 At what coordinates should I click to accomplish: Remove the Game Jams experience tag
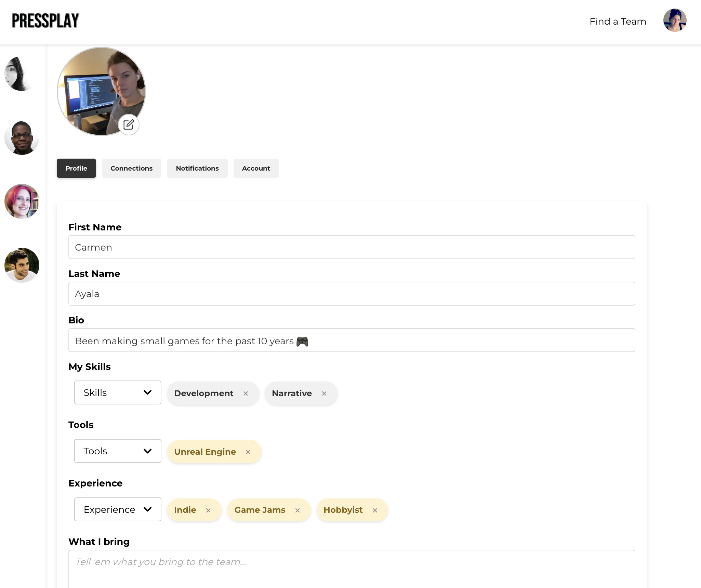tap(297, 510)
